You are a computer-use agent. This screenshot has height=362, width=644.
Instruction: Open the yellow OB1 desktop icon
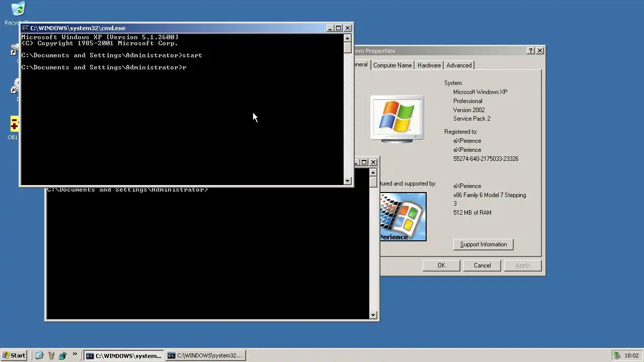click(x=14, y=124)
